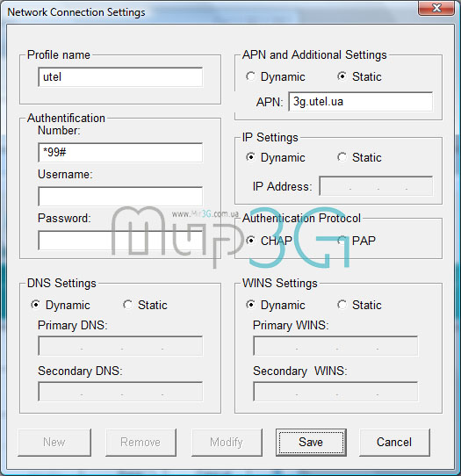Click the APN: label
Screen dimensions: 461x476
[270, 102]
